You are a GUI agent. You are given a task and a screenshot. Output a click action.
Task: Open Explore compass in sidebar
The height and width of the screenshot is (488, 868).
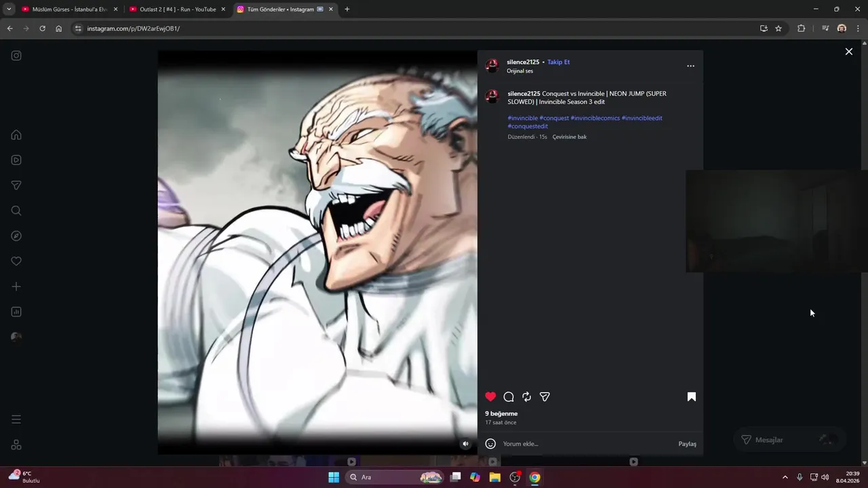[x=16, y=236]
